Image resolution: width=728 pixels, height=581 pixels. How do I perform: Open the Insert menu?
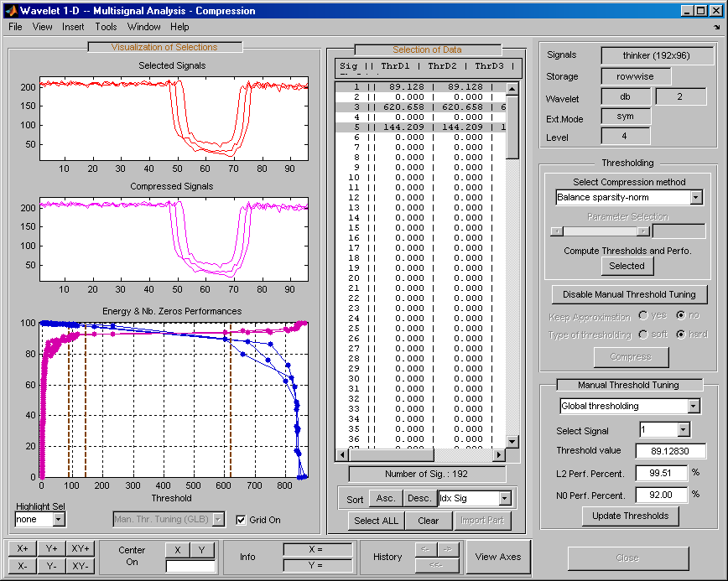click(x=73, y=27)
